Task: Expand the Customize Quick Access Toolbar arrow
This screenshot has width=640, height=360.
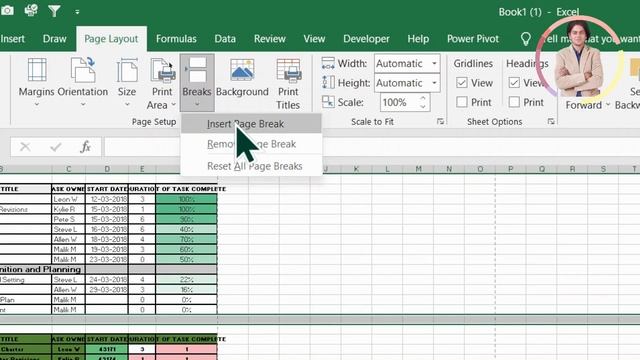Action: pyautogui.click(x=77, y=12)
